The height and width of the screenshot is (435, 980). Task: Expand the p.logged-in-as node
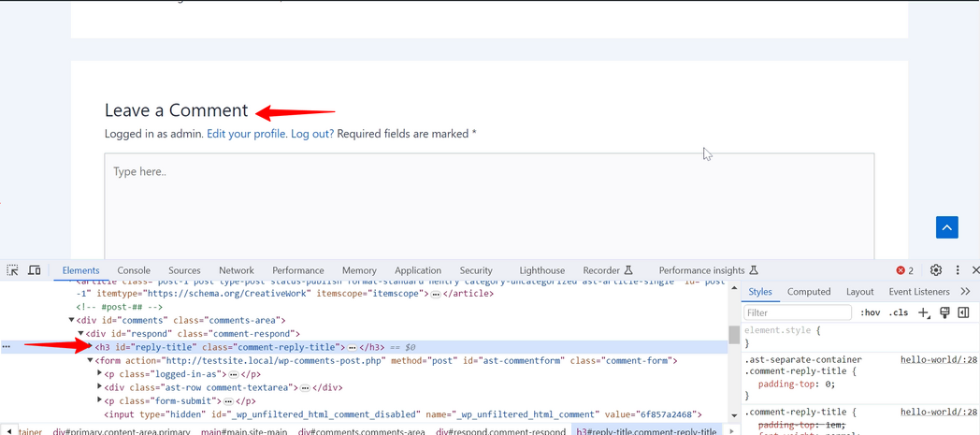pyautogui.click(x=100, y=374)
